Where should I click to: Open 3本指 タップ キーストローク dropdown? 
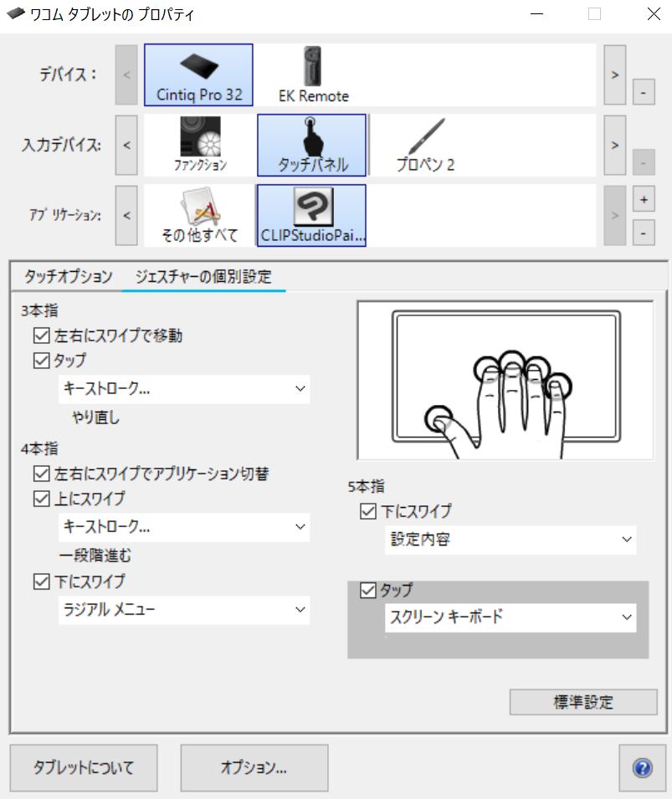coord(184,389)
